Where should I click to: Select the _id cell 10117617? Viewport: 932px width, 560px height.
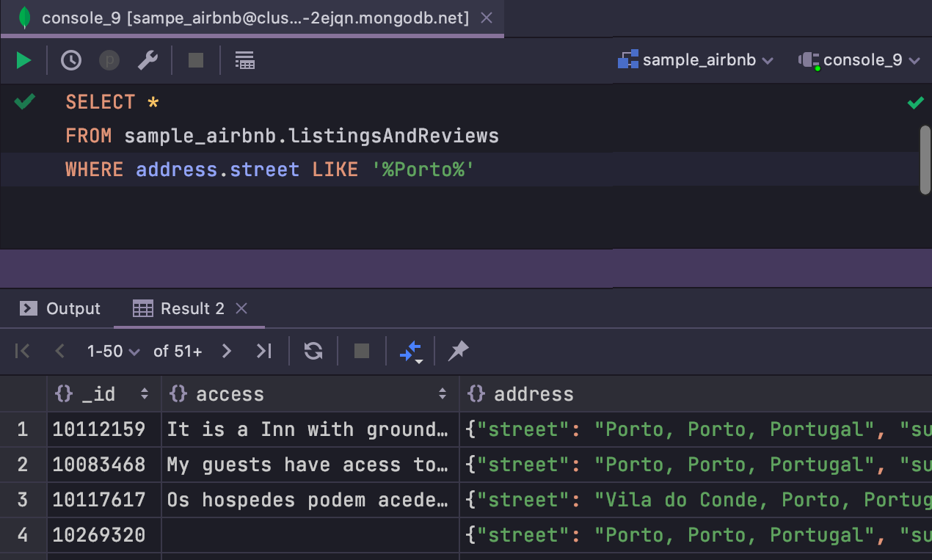click(104, 500)
